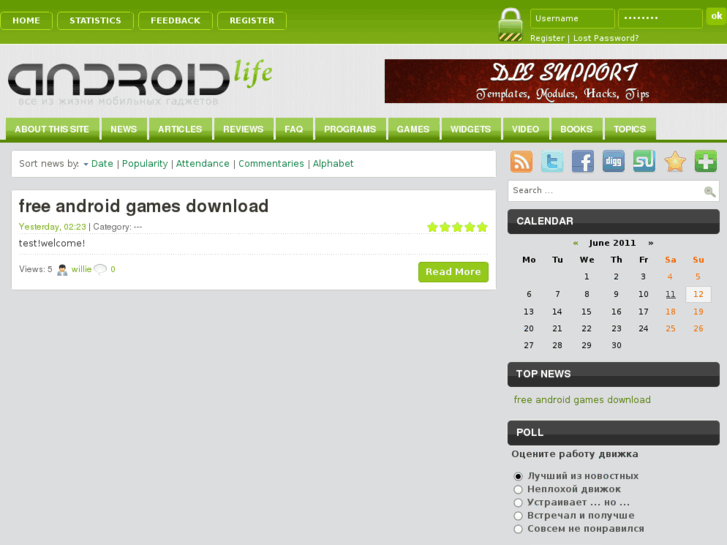
Task: Open the RSS feed icon
Action: coord(521,161)
